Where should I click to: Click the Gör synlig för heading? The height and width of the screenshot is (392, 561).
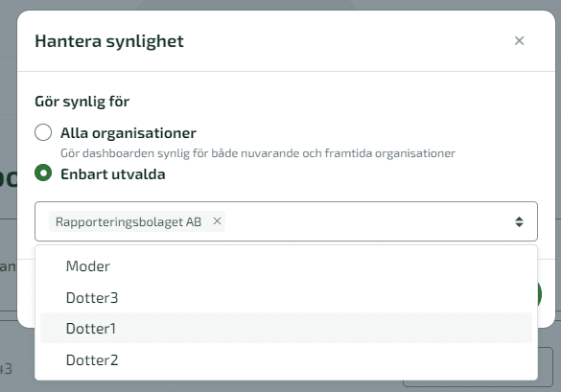pos(82,102)
